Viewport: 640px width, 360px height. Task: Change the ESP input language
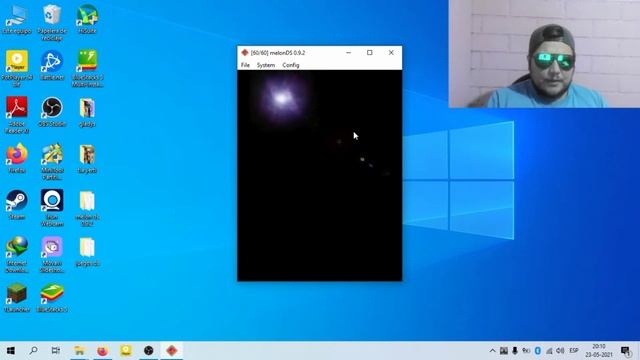pos(574,351)
